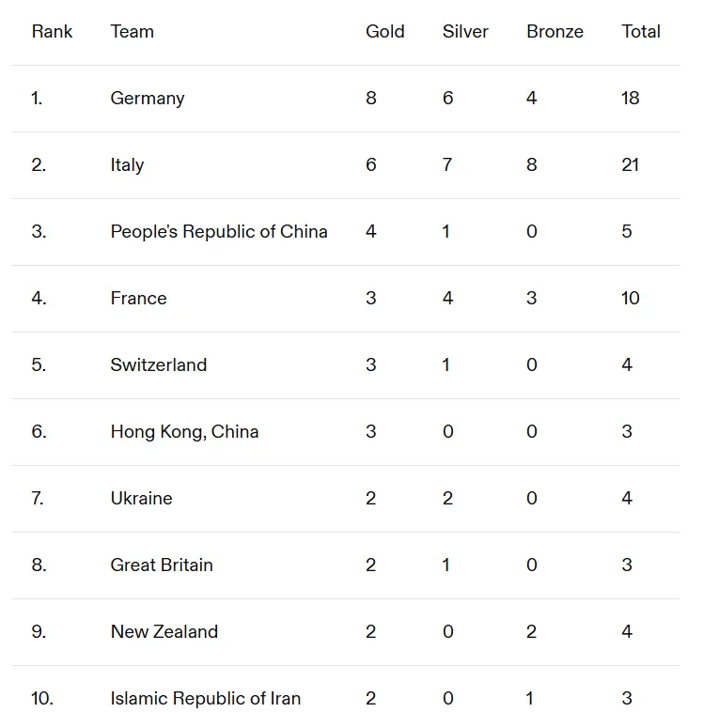The image size is (719, 728).
Task: Open the Hong Kong, China entry
Action: pyautogui.click(x=184, y=432)
